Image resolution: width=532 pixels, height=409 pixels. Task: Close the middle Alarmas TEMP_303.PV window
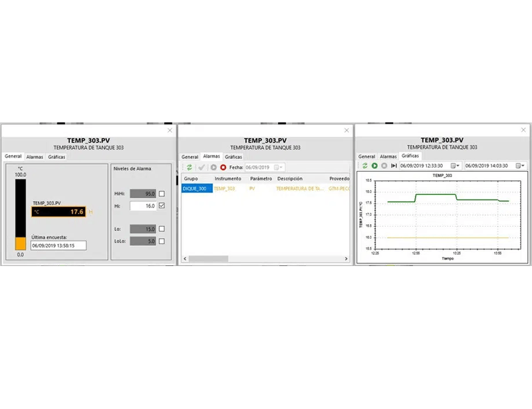point(346,130)
